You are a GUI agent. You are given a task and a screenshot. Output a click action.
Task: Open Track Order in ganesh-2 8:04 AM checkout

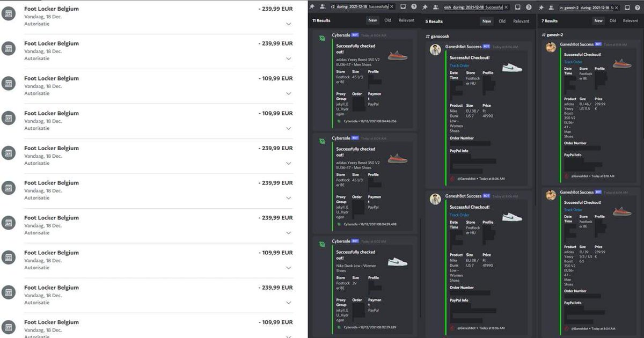click(x=573, y=210)
